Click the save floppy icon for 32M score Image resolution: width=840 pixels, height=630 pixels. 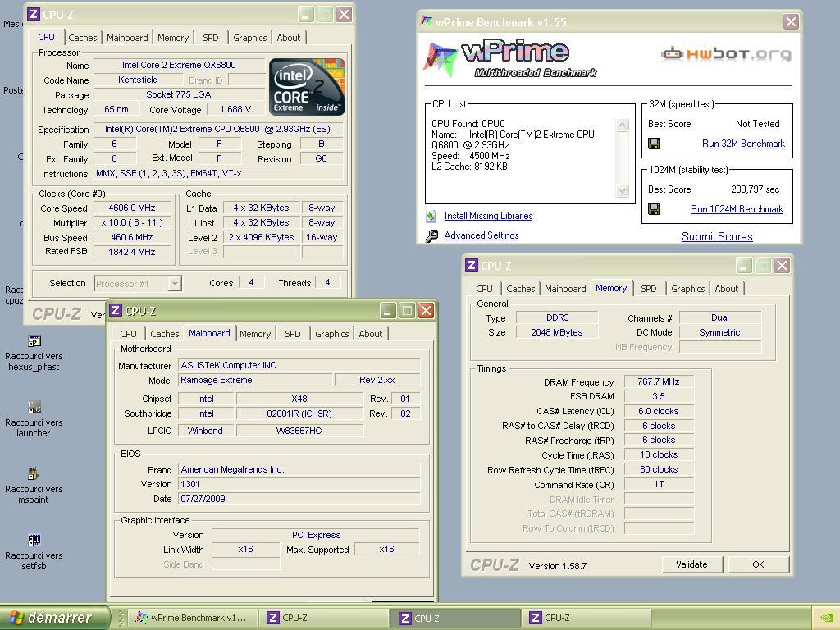pos(654,144)
